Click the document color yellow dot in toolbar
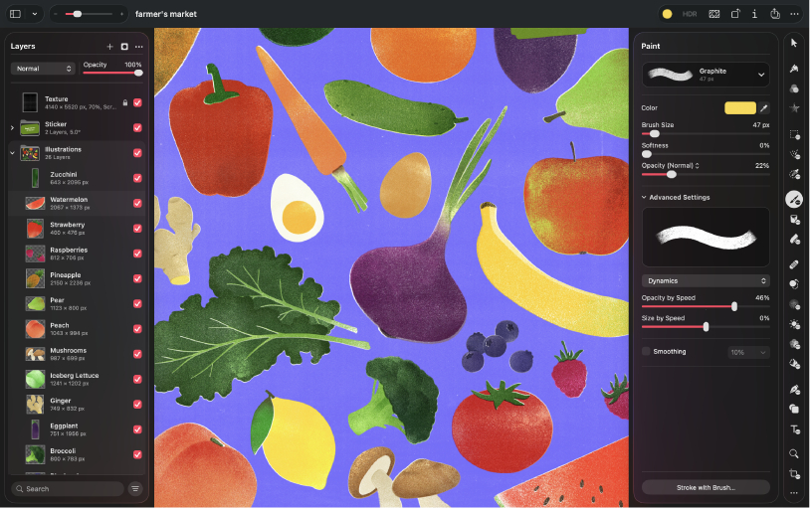 coord(669,14)
